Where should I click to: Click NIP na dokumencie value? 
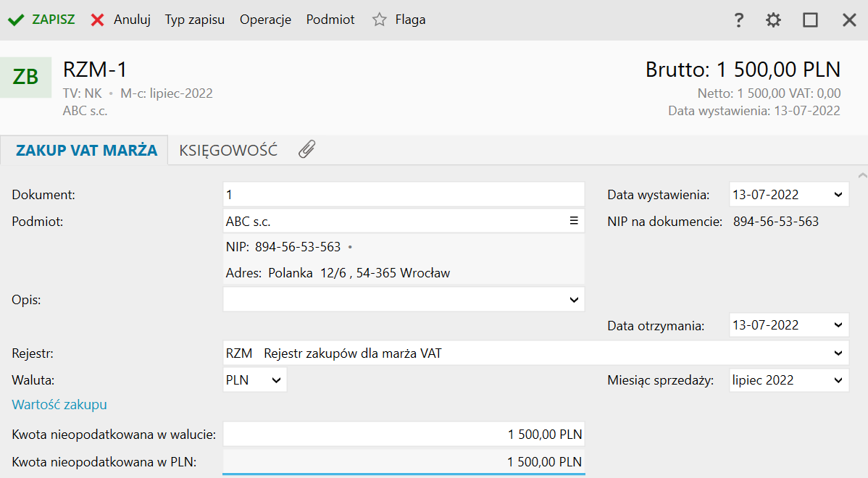click(775, 222)
